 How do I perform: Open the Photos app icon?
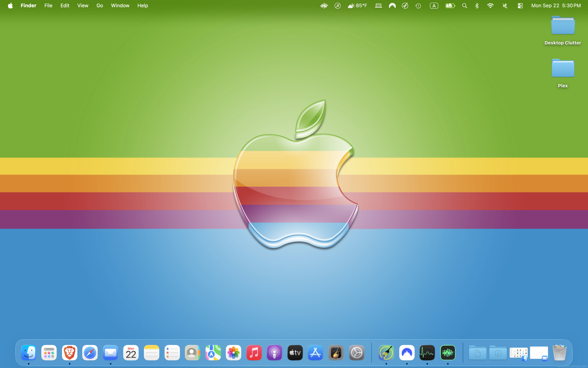tap(233, 352)
